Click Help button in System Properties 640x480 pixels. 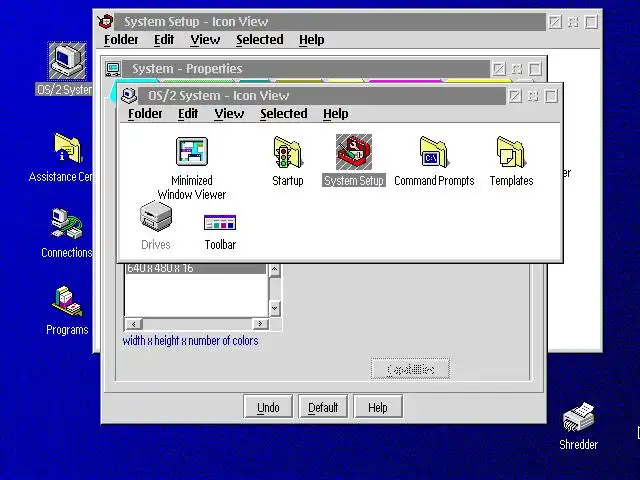378,407
